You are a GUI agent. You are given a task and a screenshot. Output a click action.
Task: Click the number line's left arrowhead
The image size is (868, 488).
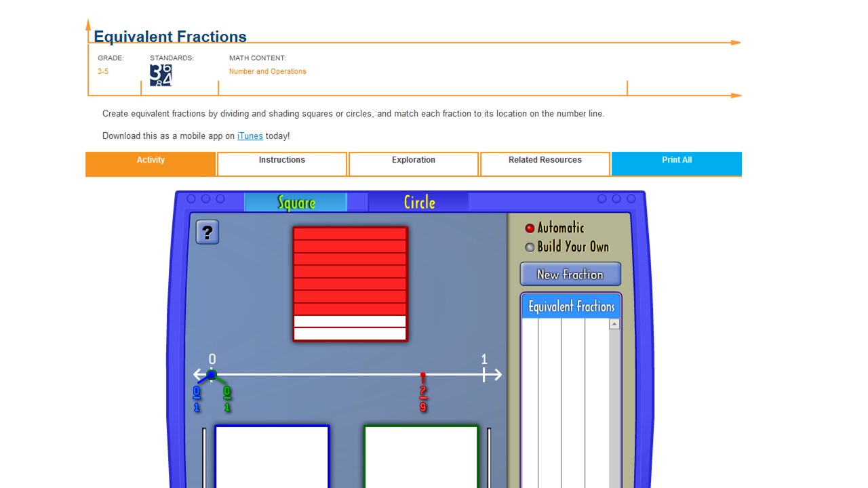click(x=198, y=374)
